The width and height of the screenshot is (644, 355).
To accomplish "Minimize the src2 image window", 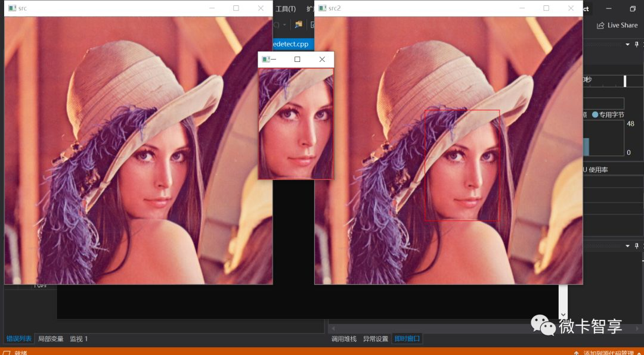I will coord(522,8).
